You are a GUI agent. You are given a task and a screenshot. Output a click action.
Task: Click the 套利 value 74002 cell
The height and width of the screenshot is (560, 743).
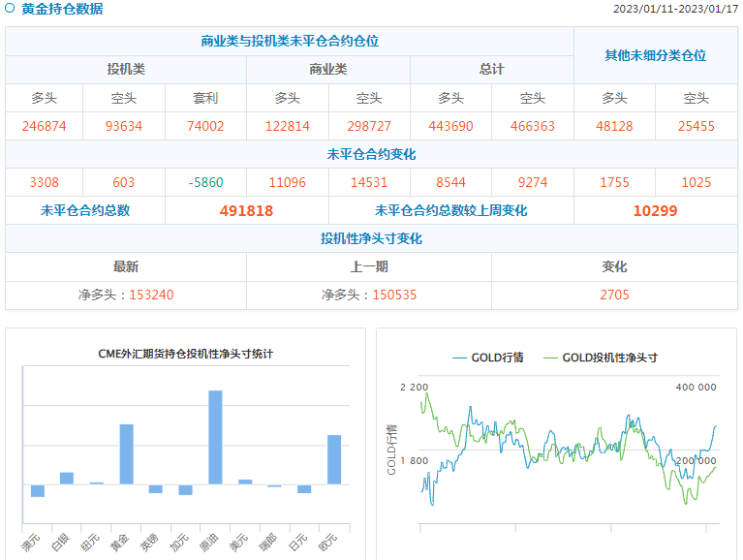click(205, 126)
